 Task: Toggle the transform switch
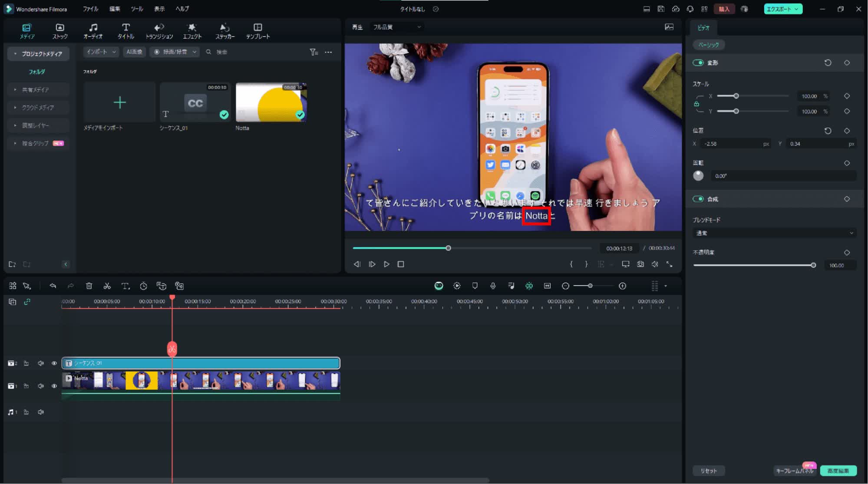(x=698, y=63)
